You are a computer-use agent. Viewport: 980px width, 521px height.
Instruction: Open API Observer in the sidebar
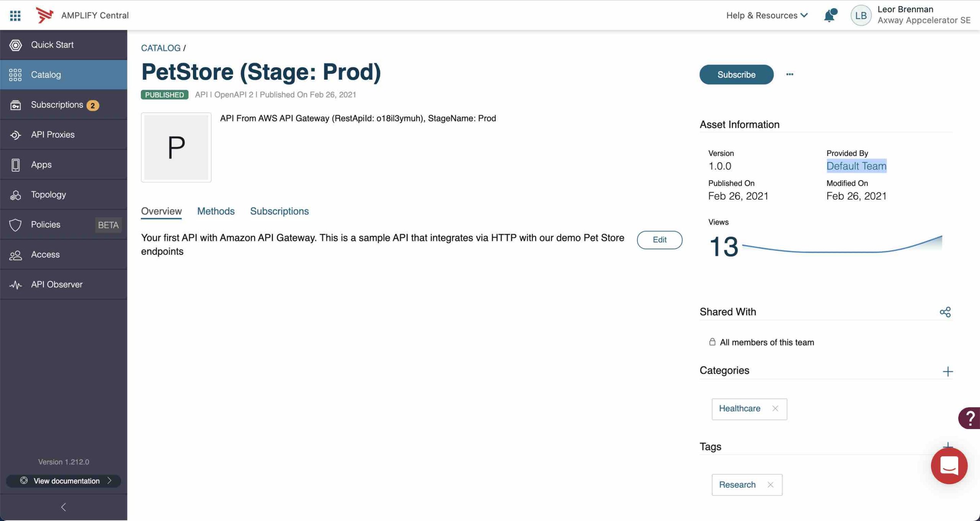(x=64, y=285)
